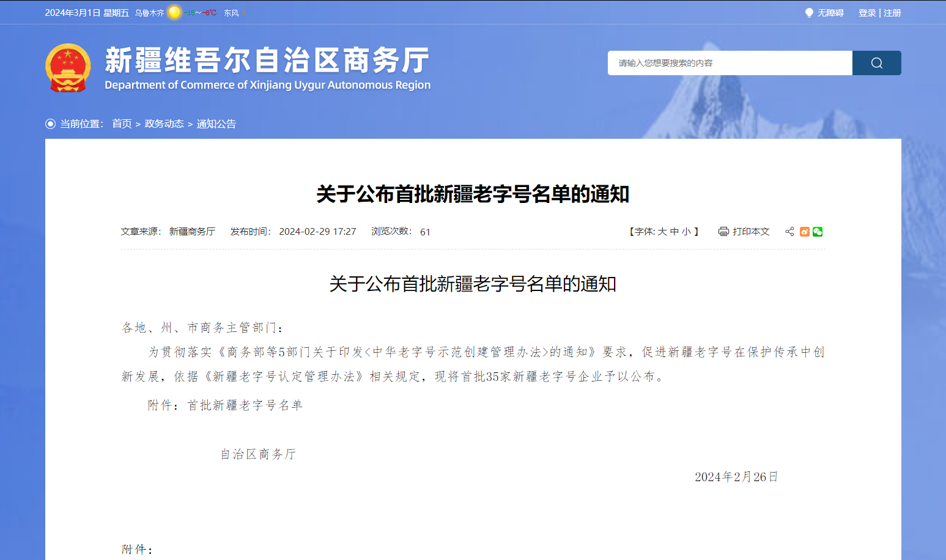Click the wind direction 东风
Image resolution: width=946 pixels, height=560 pixels.
[x=231, y=13]
